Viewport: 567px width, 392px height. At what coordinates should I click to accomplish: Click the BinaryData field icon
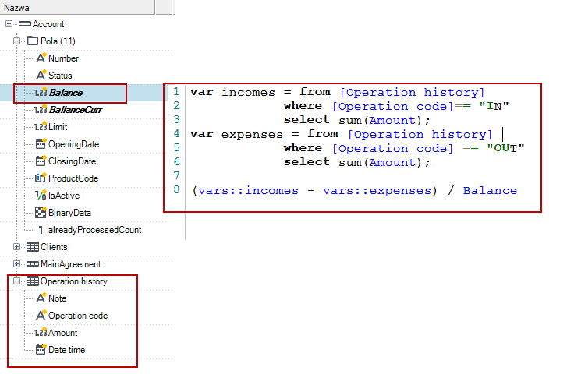tap(41, 213)
